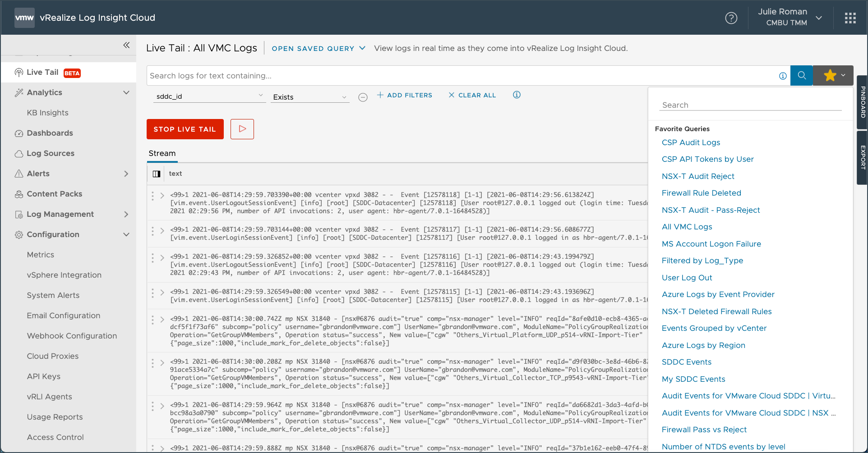Click the Dashboards gauge icon
868x453 pixels.
(x=19, y=133)
